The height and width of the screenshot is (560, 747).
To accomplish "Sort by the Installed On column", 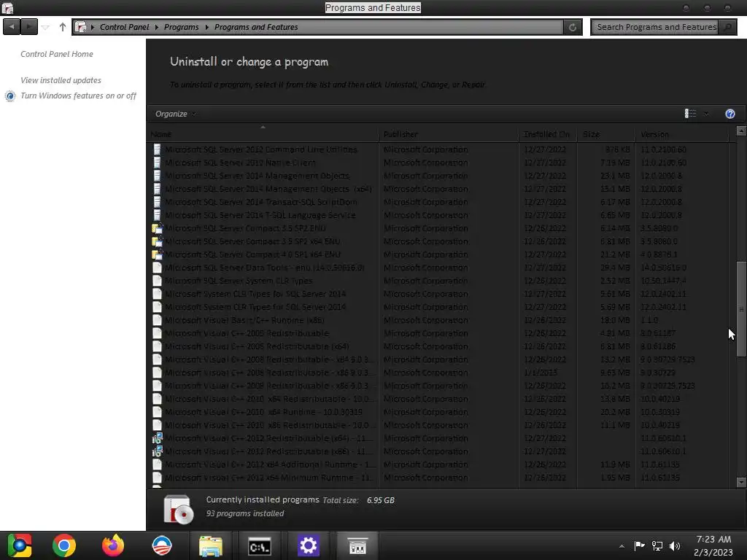I will pos(548,134).
